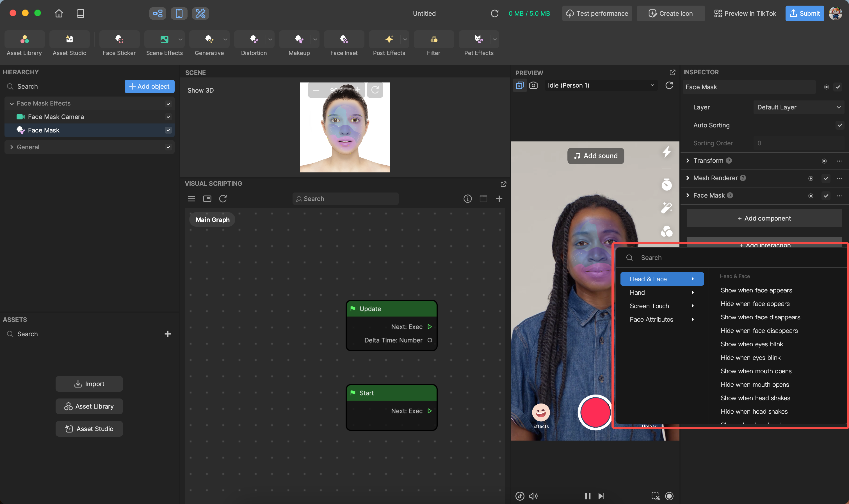Focus the Visual Scripting search field
This screenshot has height=504, width=849.
[x=346, y=199]
